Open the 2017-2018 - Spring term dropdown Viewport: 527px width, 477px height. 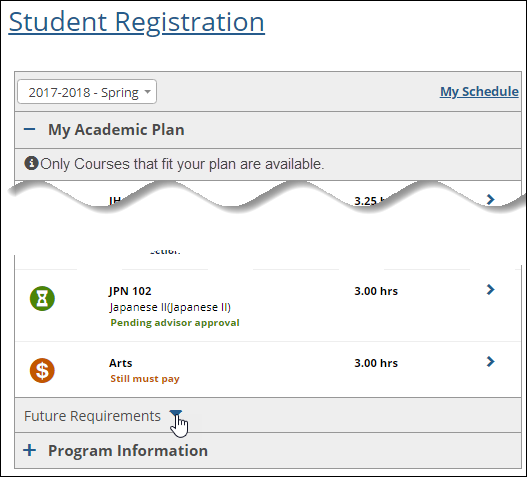(x=87, y=92)
